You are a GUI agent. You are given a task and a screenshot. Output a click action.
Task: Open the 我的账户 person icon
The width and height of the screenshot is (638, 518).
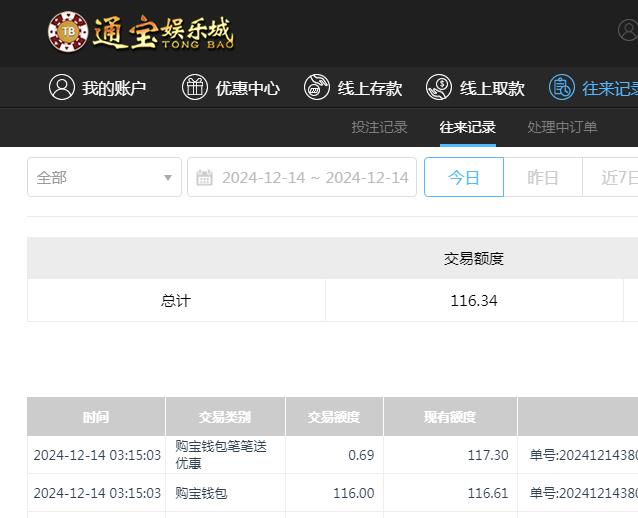62,87
